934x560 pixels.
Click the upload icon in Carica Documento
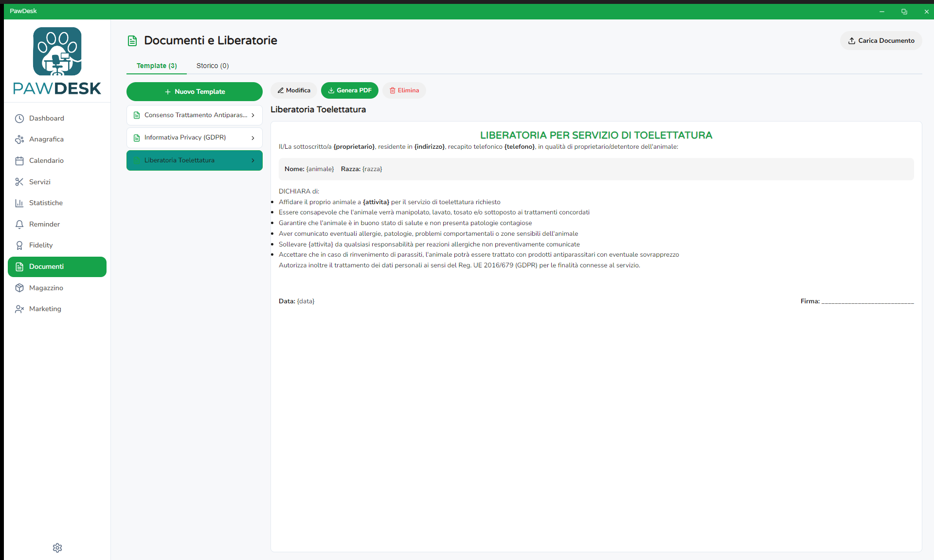point(852,41)
